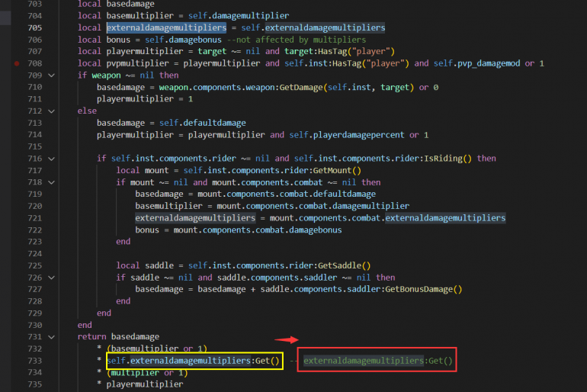
Task: Click self.externaldamagemultipliers:Get() in yellow box
Action: pyautogui.click(x=193, y=361)
